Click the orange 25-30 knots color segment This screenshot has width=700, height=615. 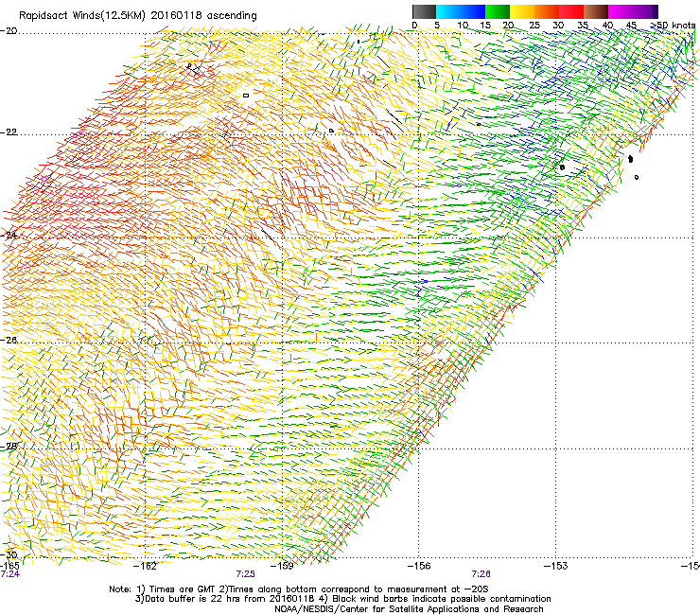click(547, 11)
